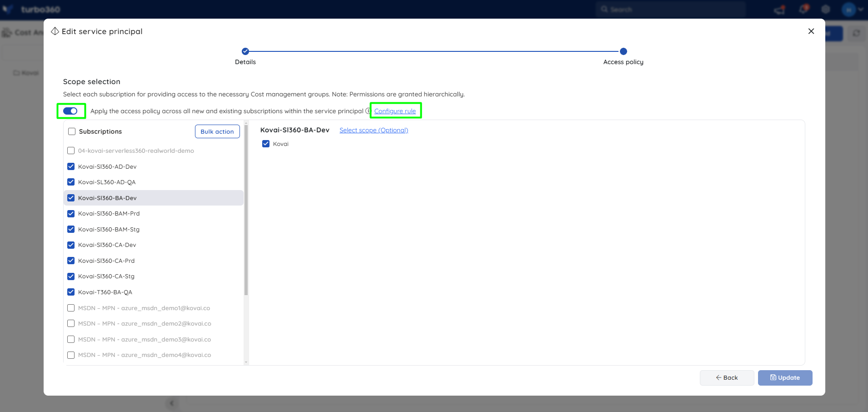This screenshot has height=412, width=868.
Task: Open Select scope (Optional) link
Action: pyautogui.click(x=374, y=130)
